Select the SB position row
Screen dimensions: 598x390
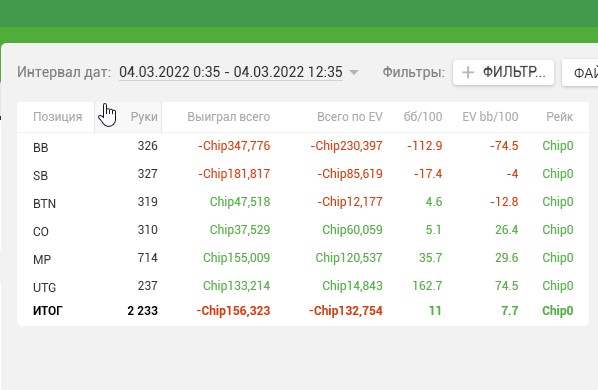point(303,174)
